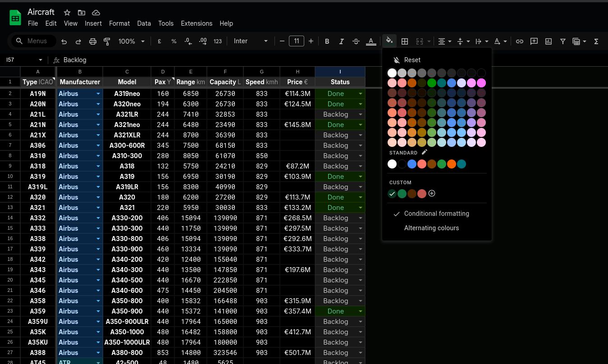The image size is (608, 364).
Task: Select the white swatch in Standard colours
Action: tap(392, 164)
